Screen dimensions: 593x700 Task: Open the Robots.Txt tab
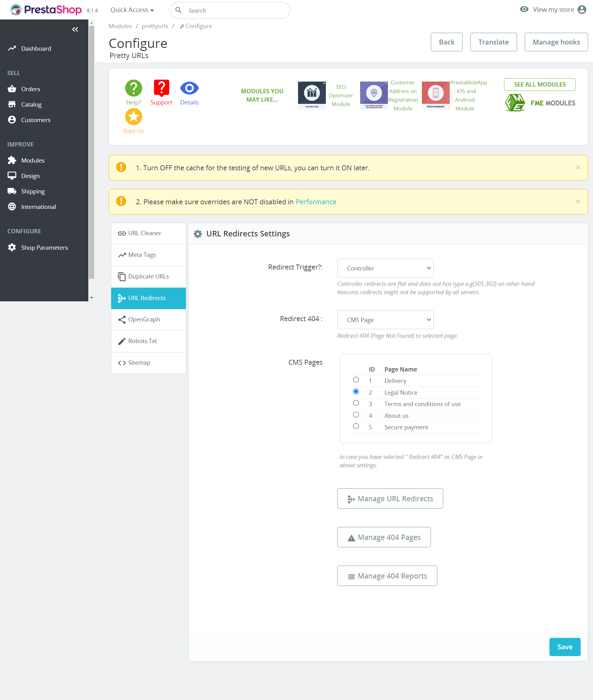(x=148, y=341)
